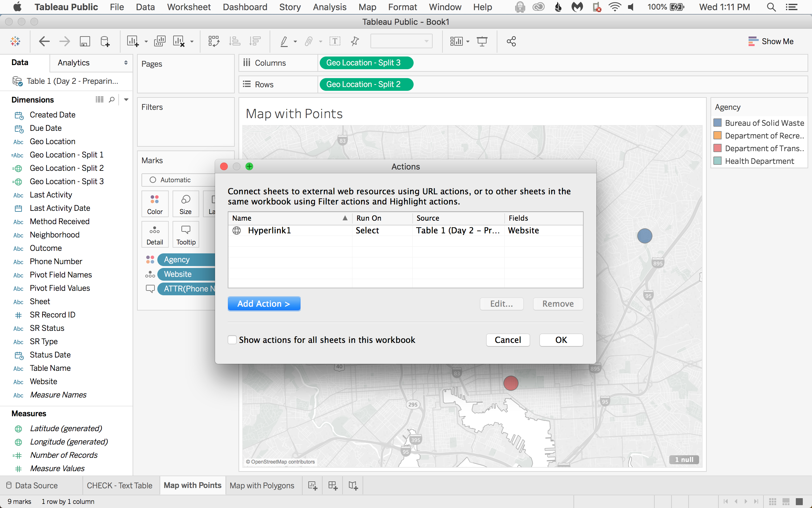
Task: Open the Show/Hide Cards dropdown arrow
Action: tap(468, 42)
